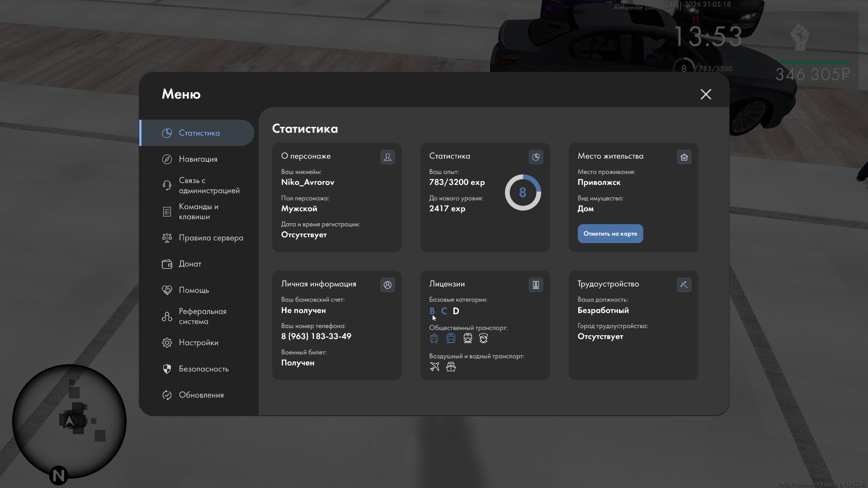The height and width of the screenshot is (488, 868).
Task: Open the Навигация menu section
Action: (x=198, y=159)
